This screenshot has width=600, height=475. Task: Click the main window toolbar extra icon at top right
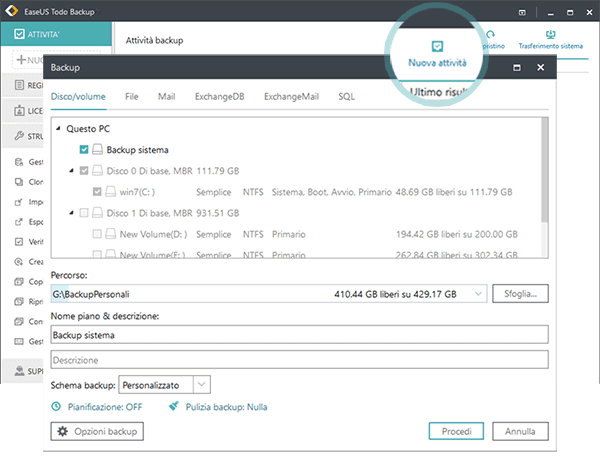coord(522,13)
